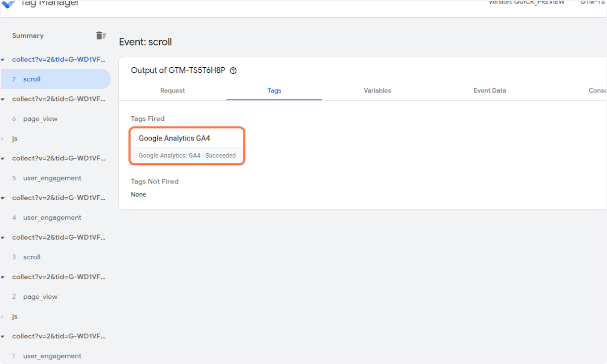Screen dimensions: 607x364
Task: Select event 7 scroll
Action: point(55,79)
